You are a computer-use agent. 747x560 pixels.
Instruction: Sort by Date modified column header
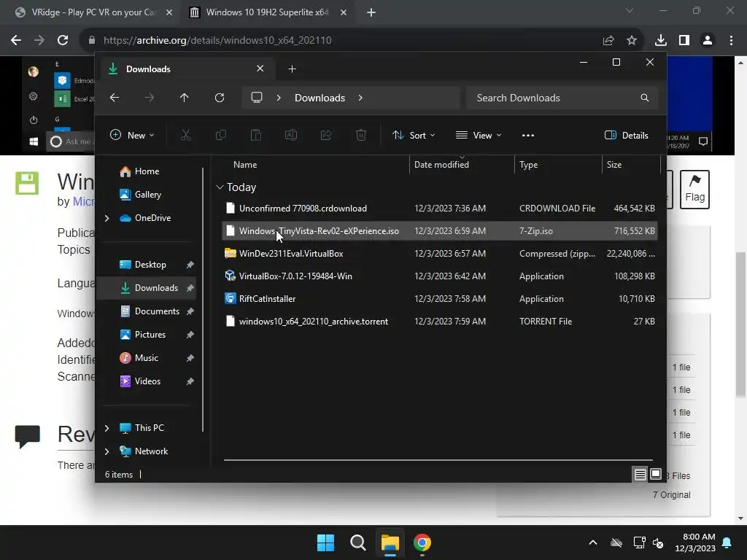click(x=441, y=165)
